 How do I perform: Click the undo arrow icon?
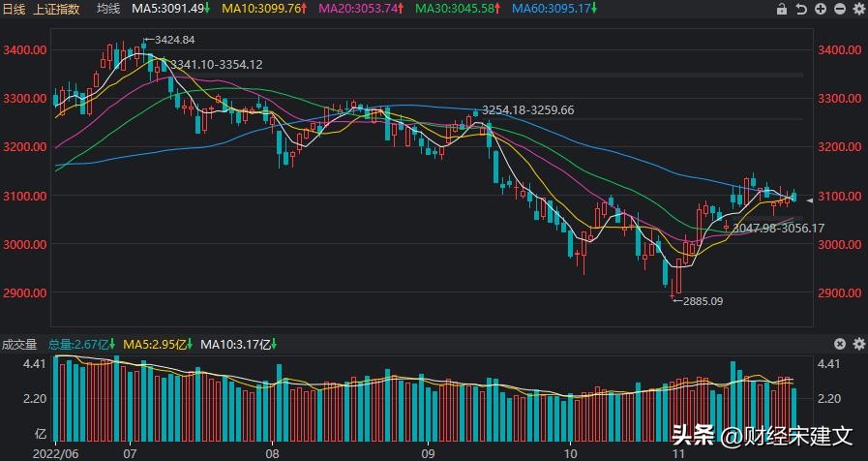coord(800,10)
